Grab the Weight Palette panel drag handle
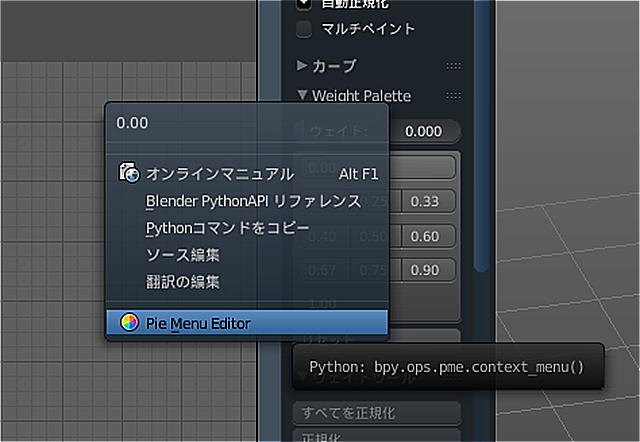 453,96
